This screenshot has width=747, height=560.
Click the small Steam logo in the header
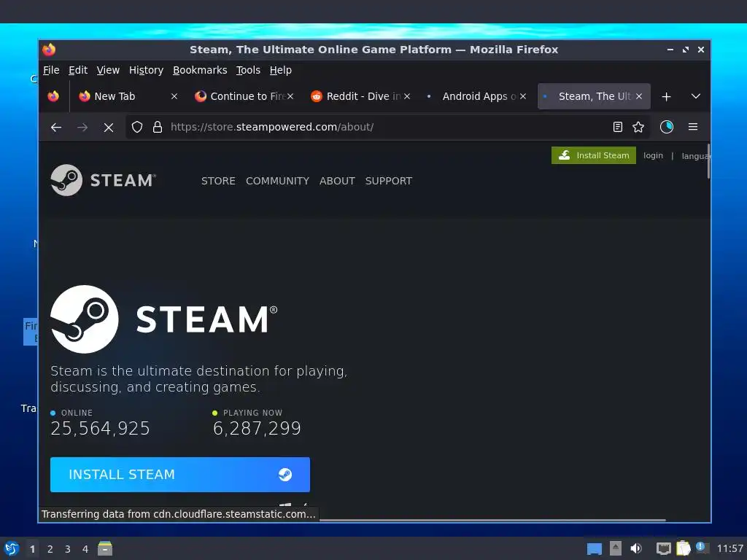tap(103, 180)
